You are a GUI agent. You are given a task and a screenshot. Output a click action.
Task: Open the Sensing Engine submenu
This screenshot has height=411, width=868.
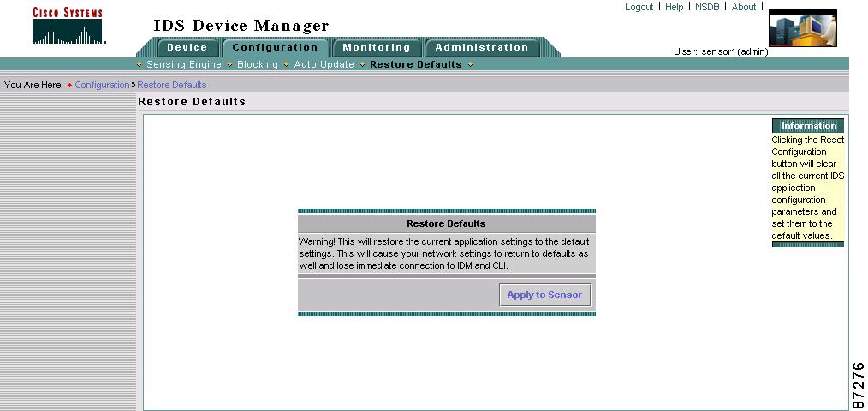click(x=184, y=64)
